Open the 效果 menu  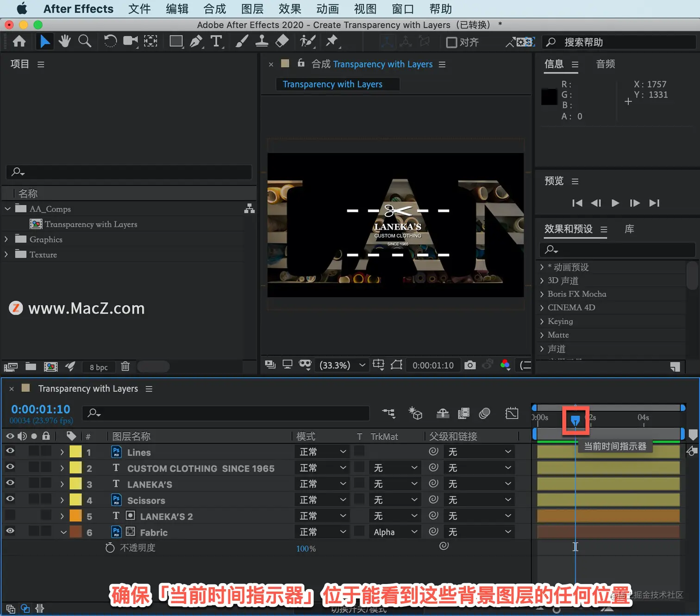click(290, 9)
